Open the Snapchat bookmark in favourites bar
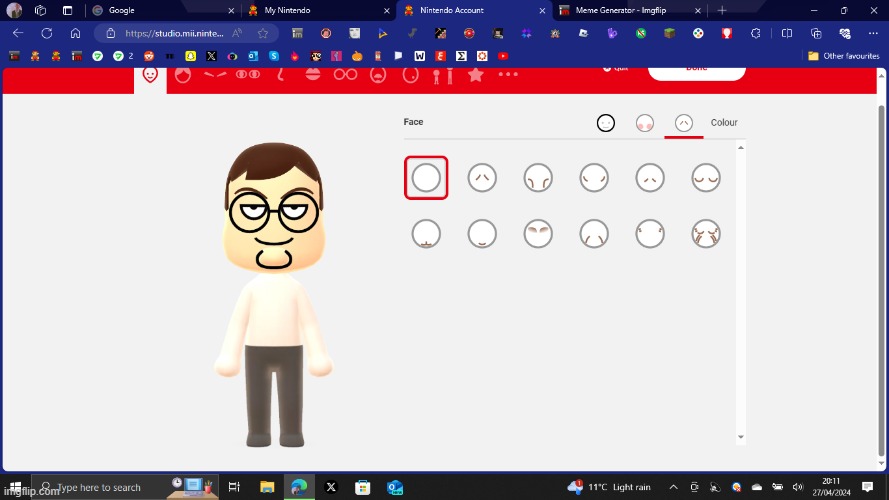This screenshot has height=500, width=889. pyautogui.click(x=190, y=56)
